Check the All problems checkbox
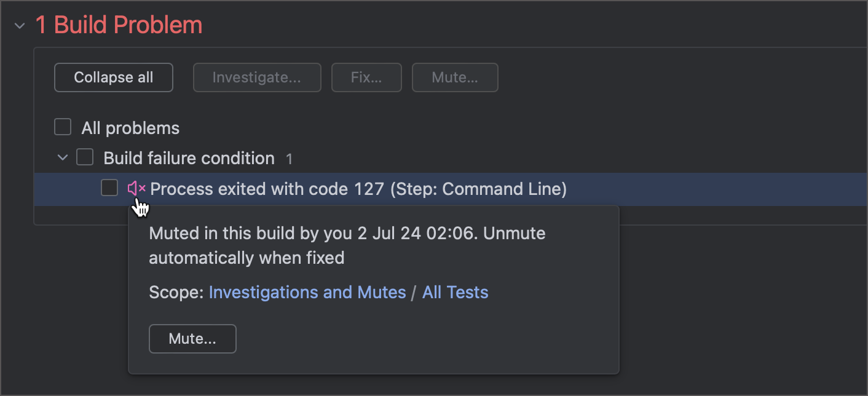 [x=63, y=127]
